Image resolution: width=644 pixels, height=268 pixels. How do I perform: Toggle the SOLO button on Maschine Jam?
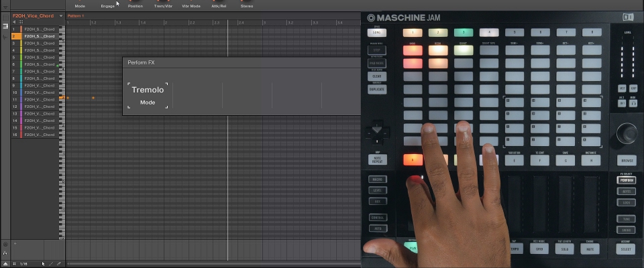pos(564,249)
